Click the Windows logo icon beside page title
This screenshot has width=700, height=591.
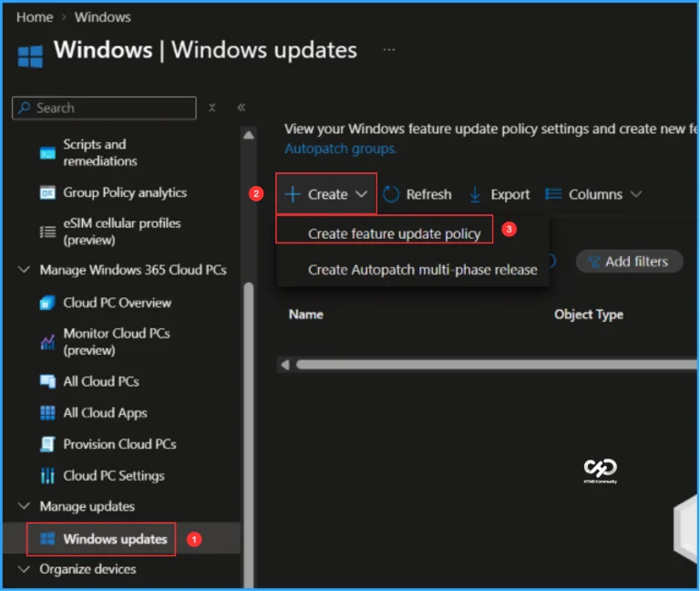tap(30, 57)
